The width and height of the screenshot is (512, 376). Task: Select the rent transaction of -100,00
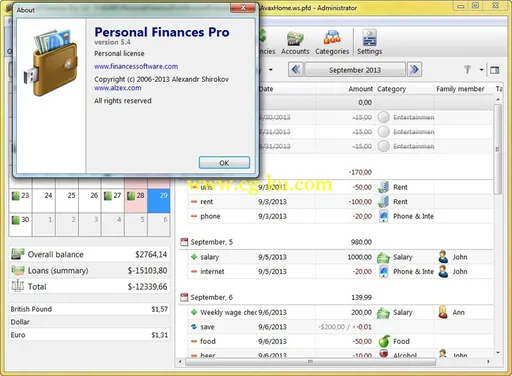click(x=340, y=202)
